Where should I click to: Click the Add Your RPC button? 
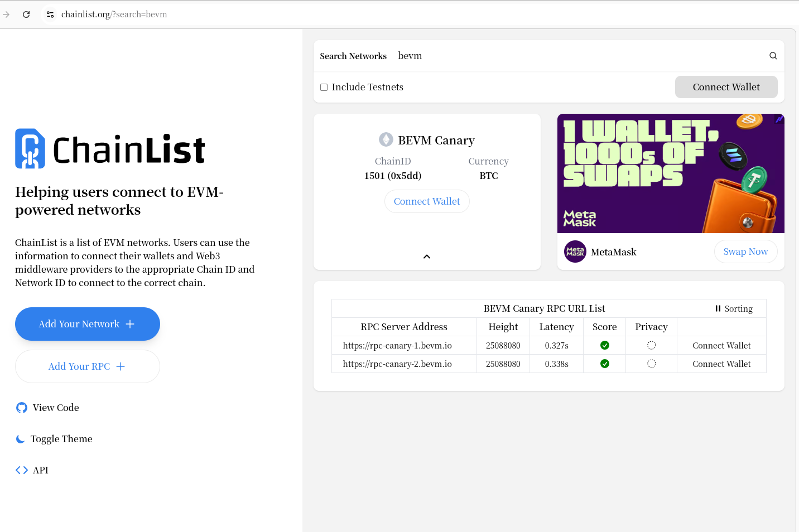click(x=88, y=366)
